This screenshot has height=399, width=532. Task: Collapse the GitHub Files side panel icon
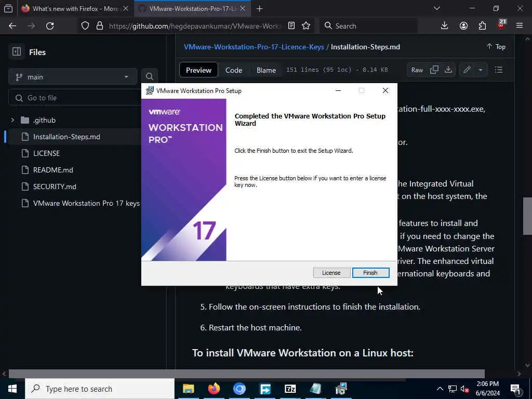[x=17, y=51]
